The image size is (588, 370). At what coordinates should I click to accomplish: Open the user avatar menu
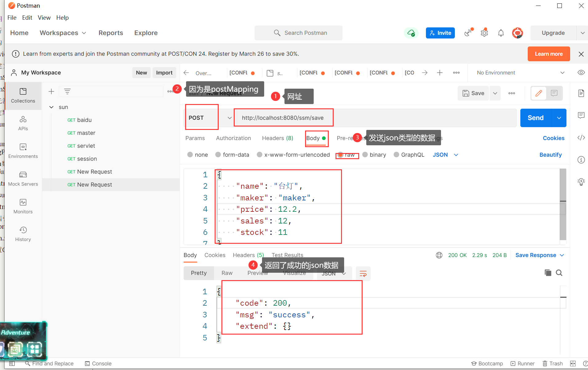point(518,33)
